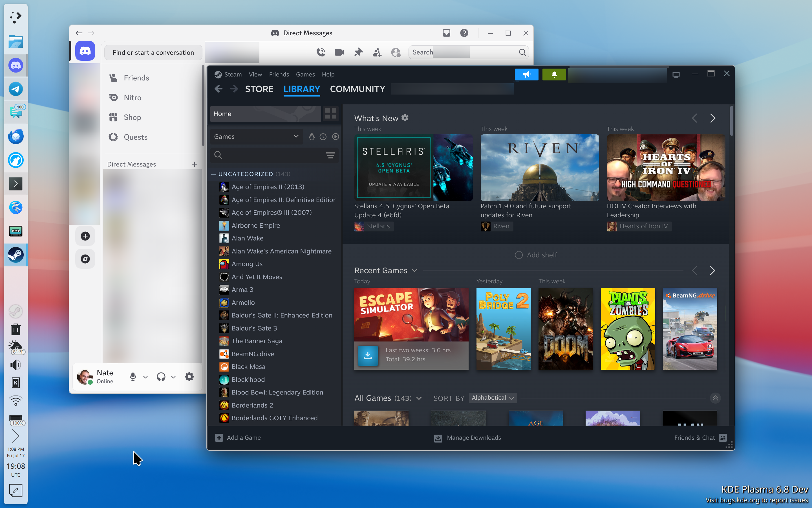Show user profile icon in Discord toolbar

point(396,52)
